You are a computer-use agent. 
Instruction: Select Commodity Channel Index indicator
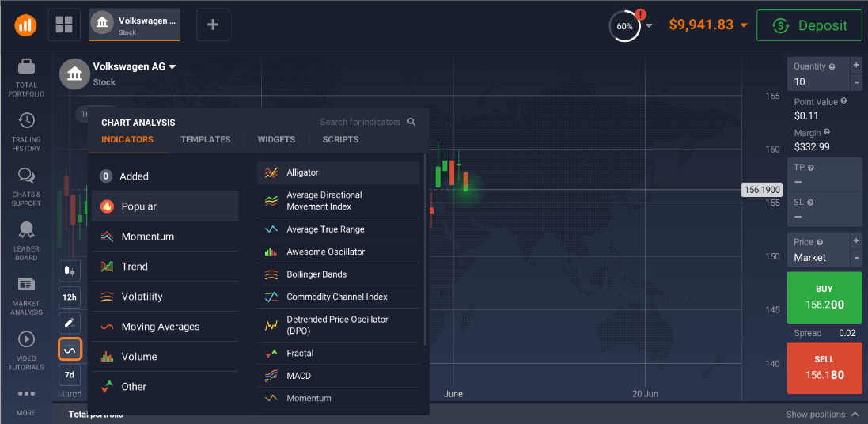coord(338,297)
